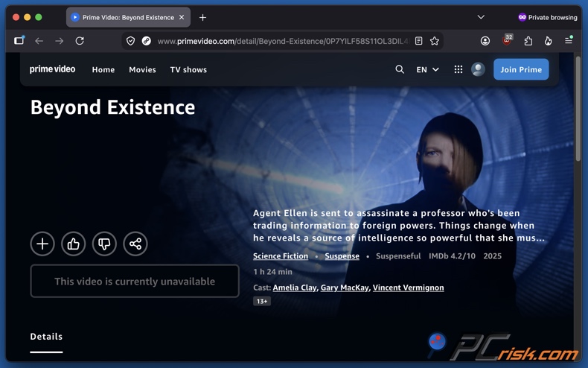Open the Amazon apps grid icon

point(458,69)
